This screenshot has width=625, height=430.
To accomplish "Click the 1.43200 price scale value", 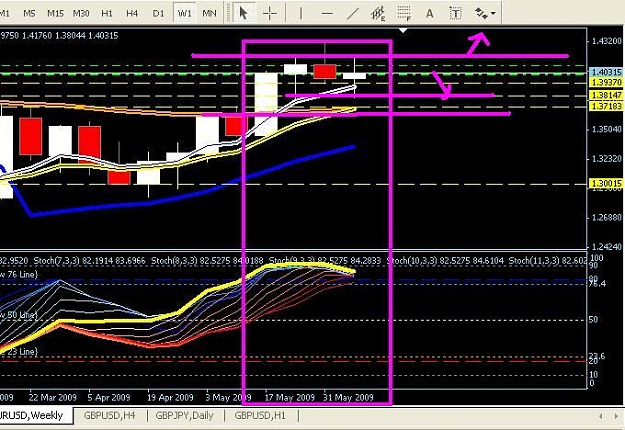I will 607,41.
